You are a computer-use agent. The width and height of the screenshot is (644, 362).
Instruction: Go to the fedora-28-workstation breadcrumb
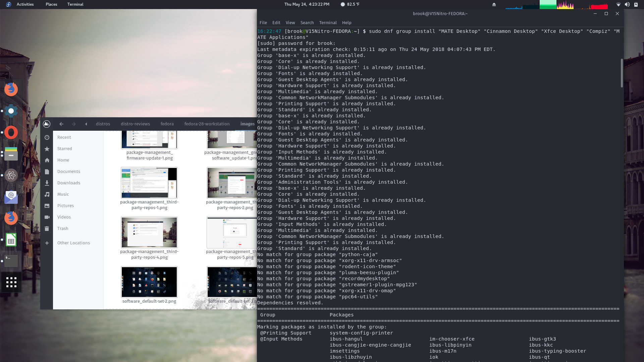click(207, 124)
